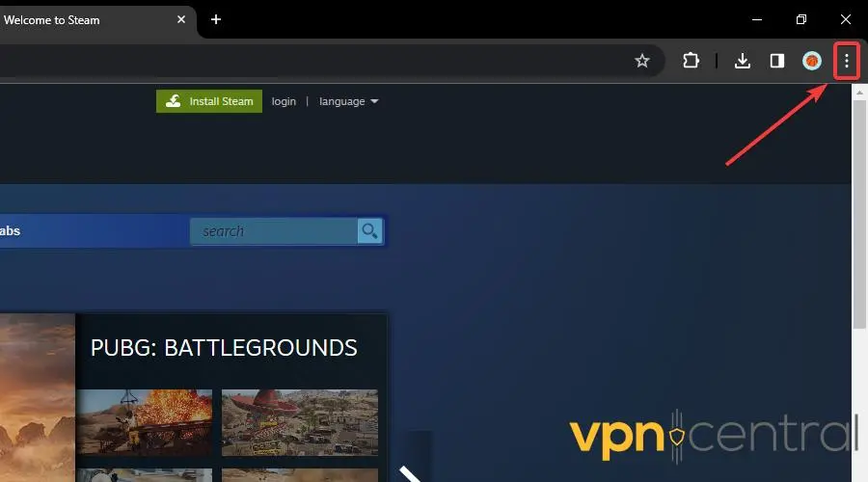Click the Steam search magnifier icon
This screenshot has width=868, height=482.
(369, 231)
